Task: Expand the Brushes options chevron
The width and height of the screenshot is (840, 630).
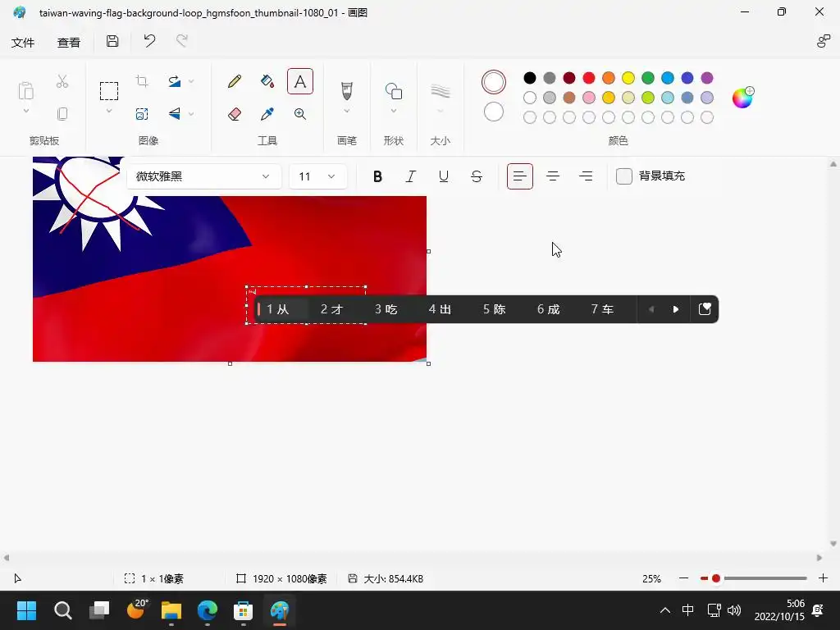Action: click(x=347, y=111)
